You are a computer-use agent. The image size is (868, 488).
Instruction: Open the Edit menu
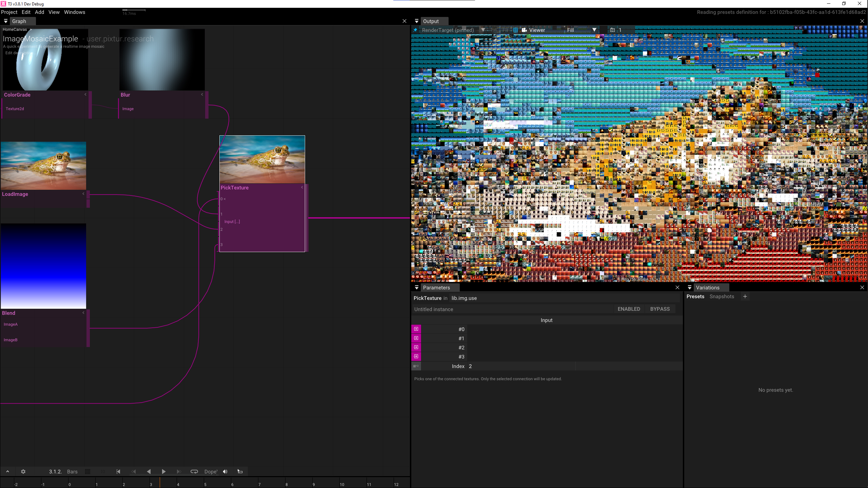26,12
